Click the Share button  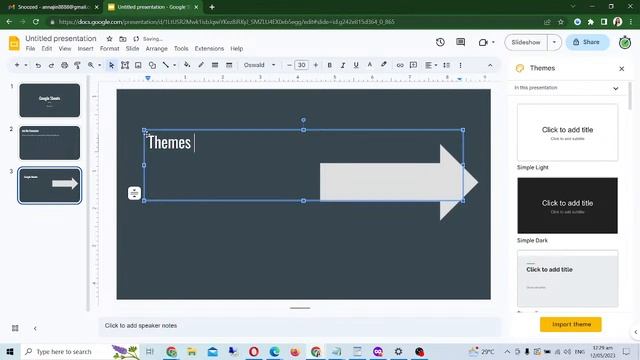coord(587,42)
